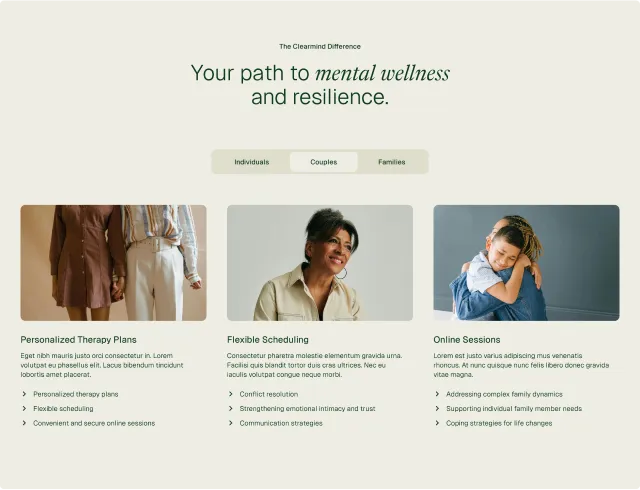Image resolution: width=640 pixels, height=490 pixels.
Task: Click the smiling woman portrait image
Action: pos(320,263)
